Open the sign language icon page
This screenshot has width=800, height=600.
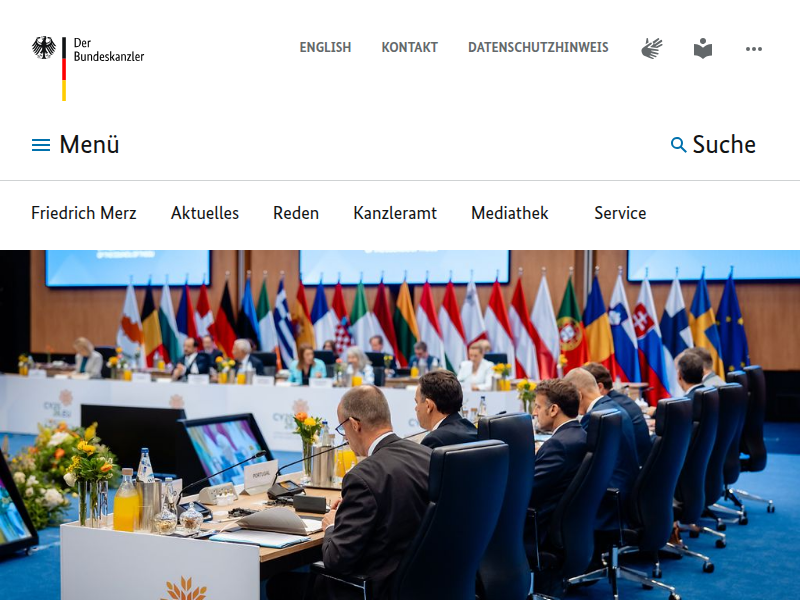(x=652, y=48)
